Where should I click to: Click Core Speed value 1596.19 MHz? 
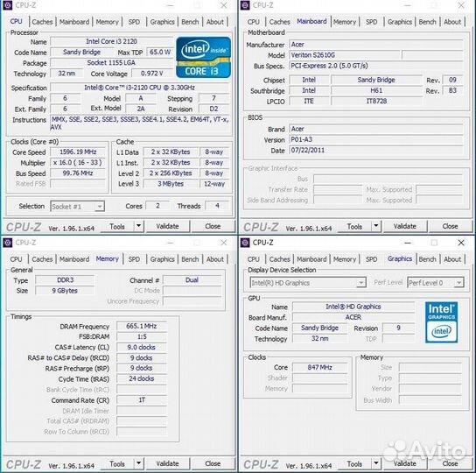(78, 152)
